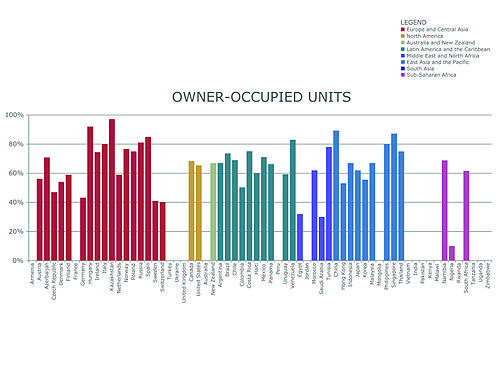500x386 pixels.
Task: Select the Middle East and North Africa legend label
Action: (443, 56)
